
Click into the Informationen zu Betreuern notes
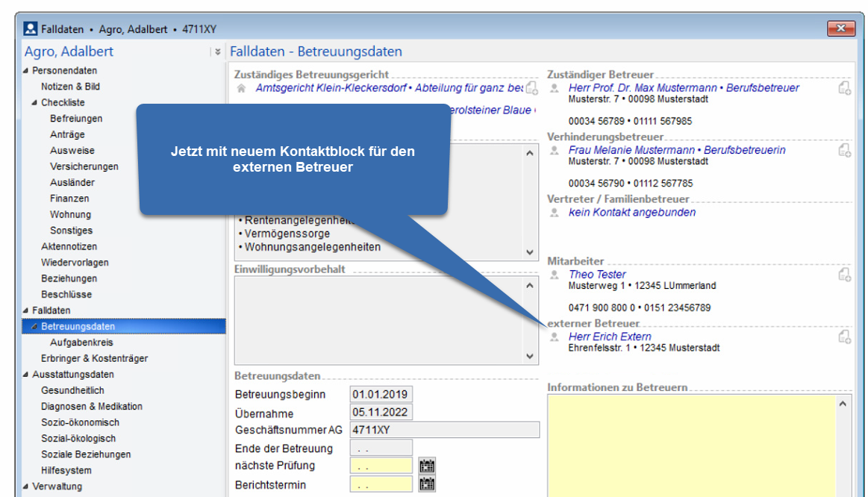692,446
